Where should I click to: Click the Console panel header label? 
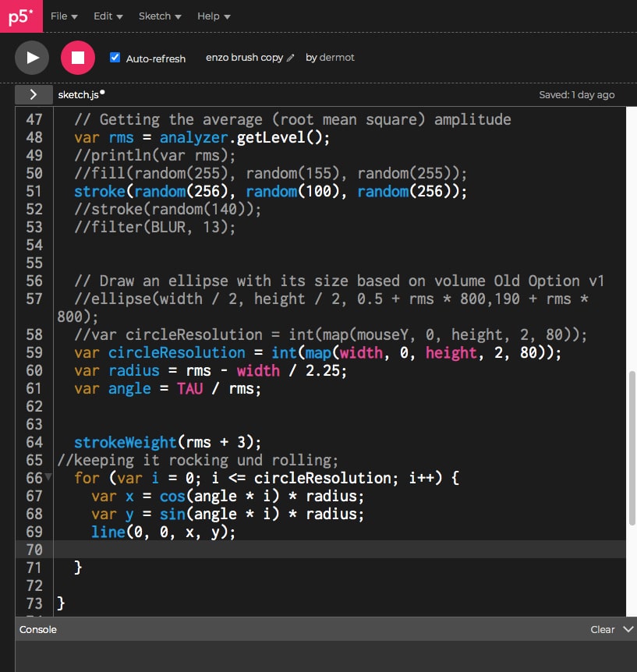point(38,629)
